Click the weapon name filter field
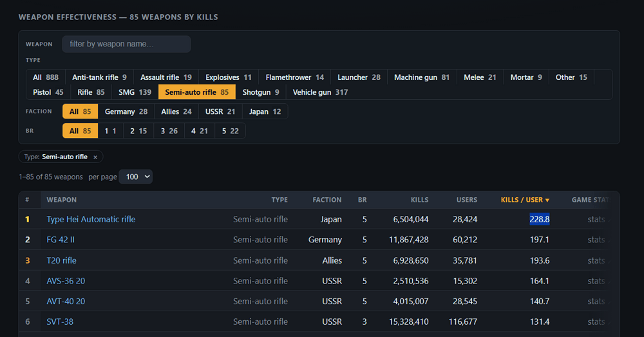 [x=126, y=44]
